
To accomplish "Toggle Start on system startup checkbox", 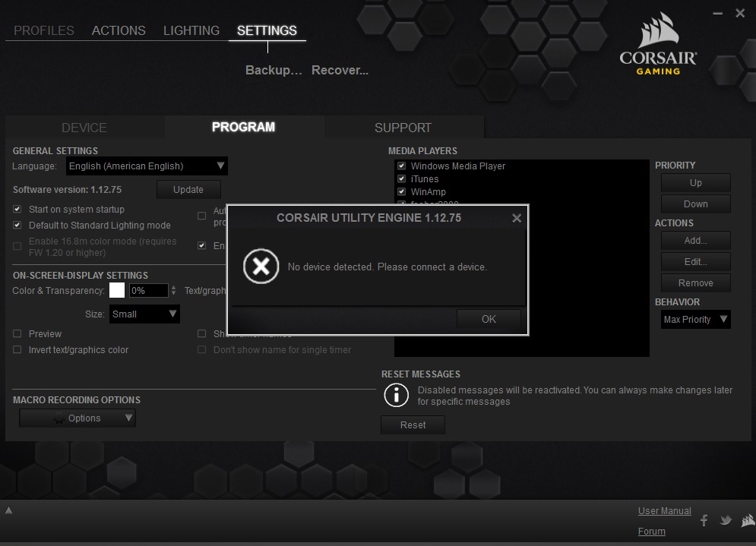I will click(x=17, y=210).
